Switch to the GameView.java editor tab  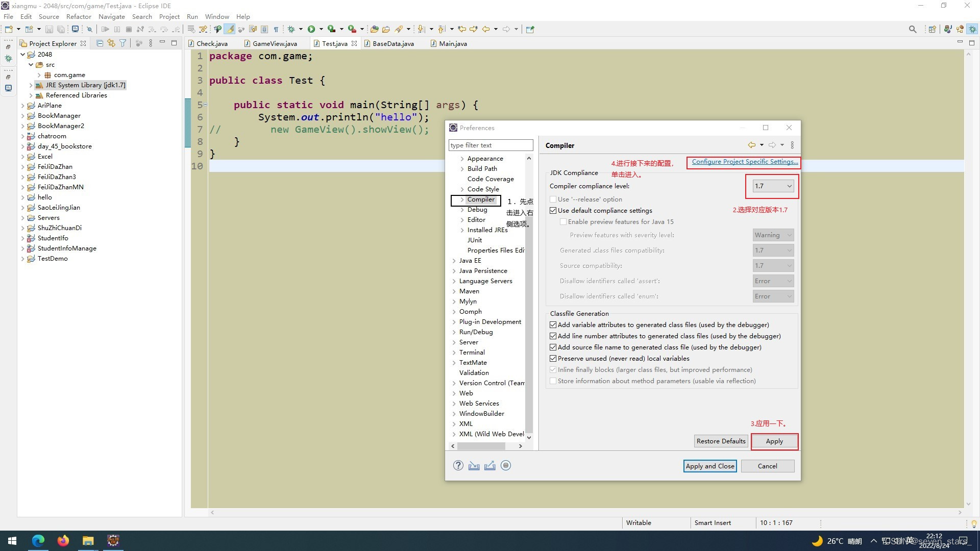274,43
